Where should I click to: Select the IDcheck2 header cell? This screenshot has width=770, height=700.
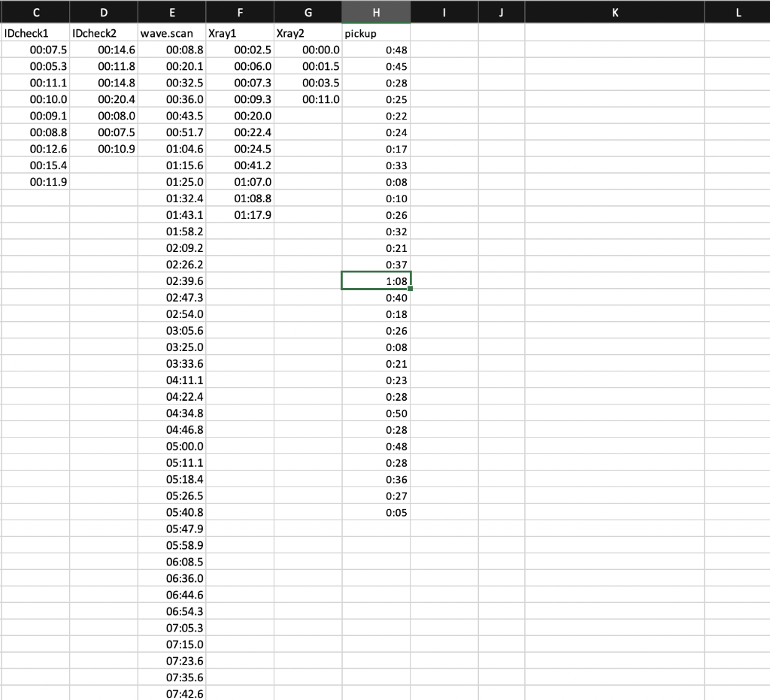pyautogui.click(x=104, y=33)
